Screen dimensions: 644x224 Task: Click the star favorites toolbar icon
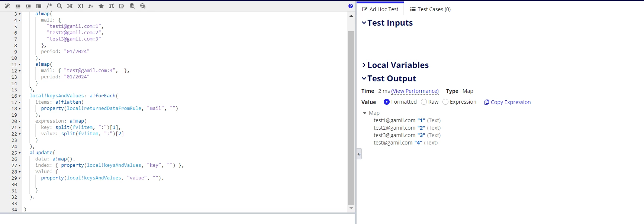click(x=101, y=6)
